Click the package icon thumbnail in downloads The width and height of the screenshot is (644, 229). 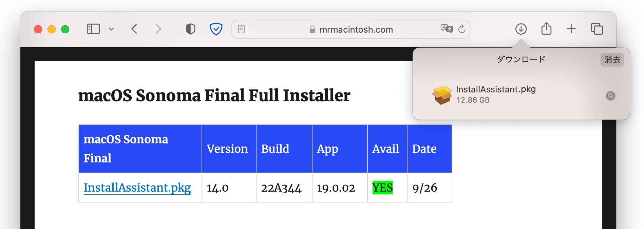pos(442,95)
